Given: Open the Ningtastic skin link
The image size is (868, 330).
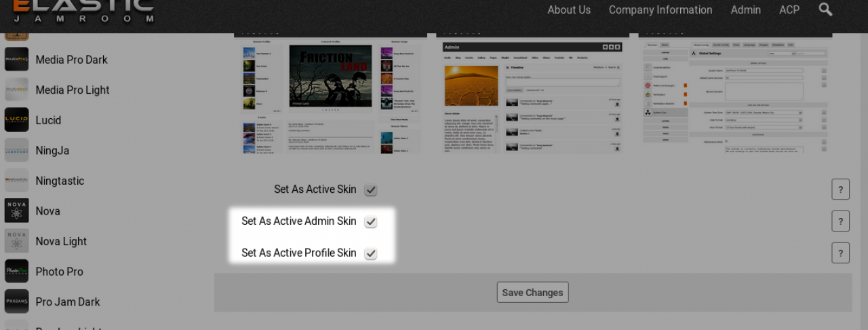Looking at the screenshot, I should point(60,181).
